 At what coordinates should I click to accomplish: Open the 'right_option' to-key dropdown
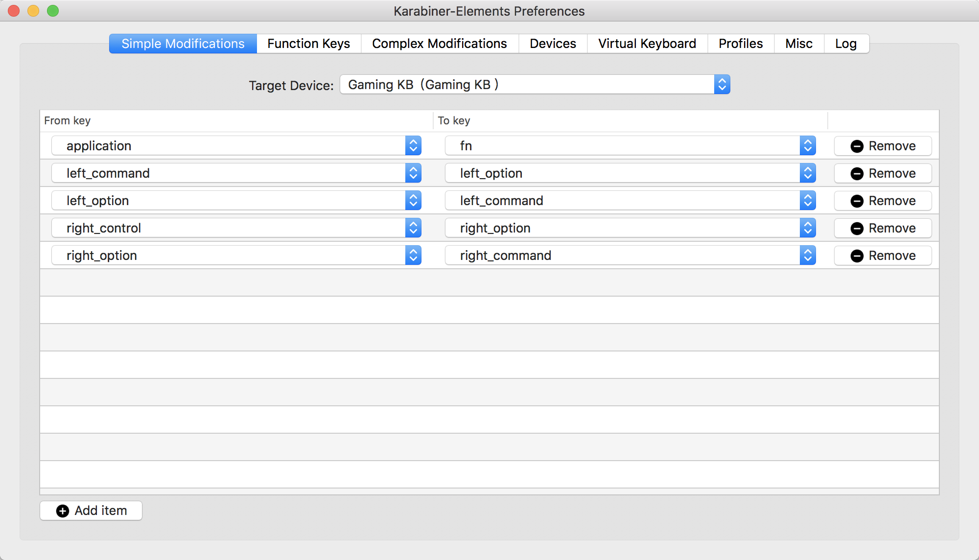coord(630,228)
